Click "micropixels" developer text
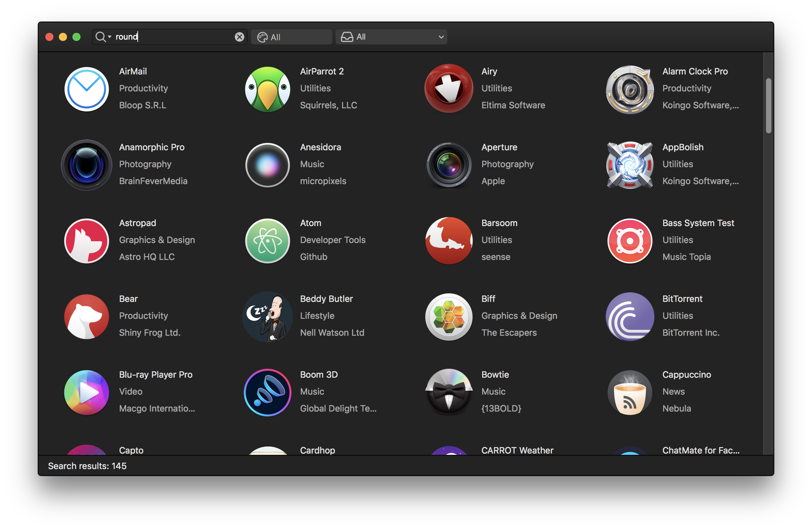Image resolution: width=812 pixels, height=530 pixels. [323, 181]
